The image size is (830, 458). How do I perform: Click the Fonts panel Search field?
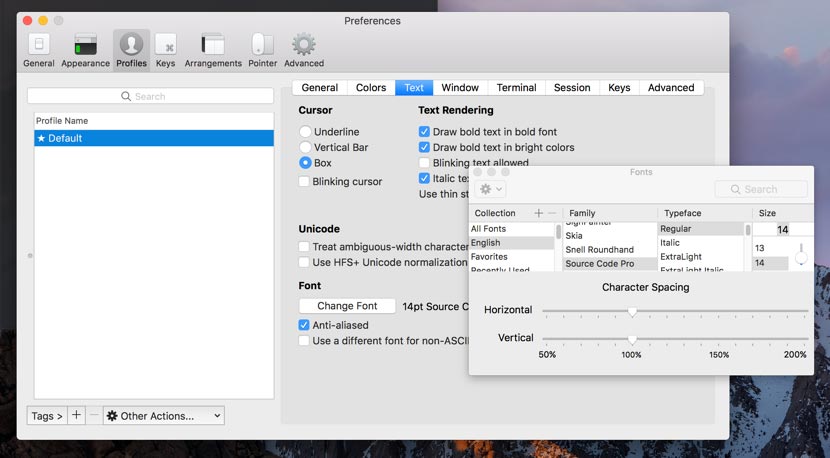761,189
